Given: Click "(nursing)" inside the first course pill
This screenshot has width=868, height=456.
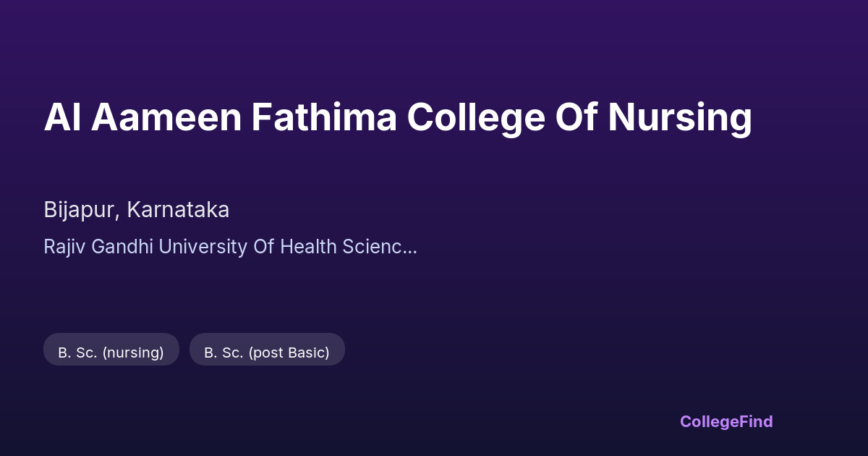Looking at the screenshot, I should [133, 352].
